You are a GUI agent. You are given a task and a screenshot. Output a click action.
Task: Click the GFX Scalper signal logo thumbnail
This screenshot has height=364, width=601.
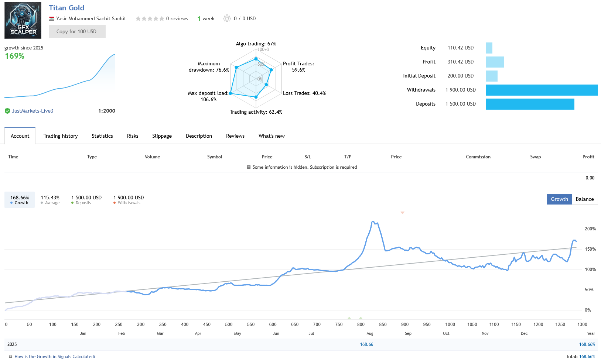(23, 20)
